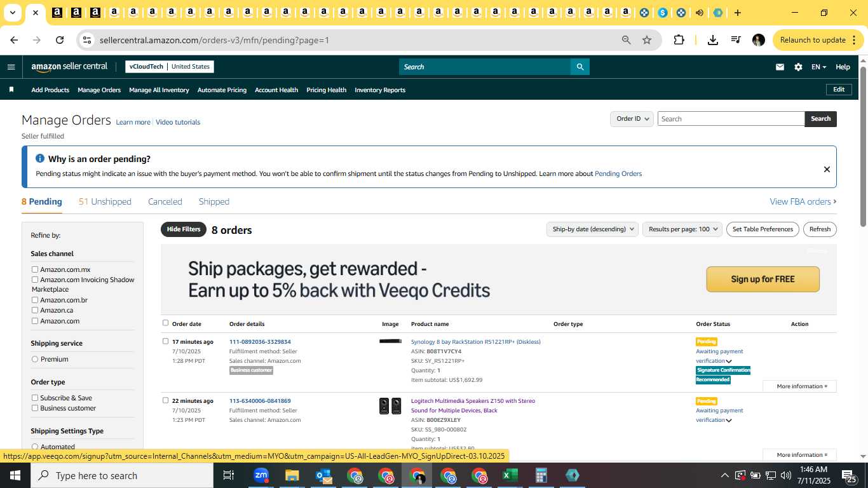Viewport: 868px width, 488px height.
Task: Click the page vertical scrollbar
Action: coord(863,146)
